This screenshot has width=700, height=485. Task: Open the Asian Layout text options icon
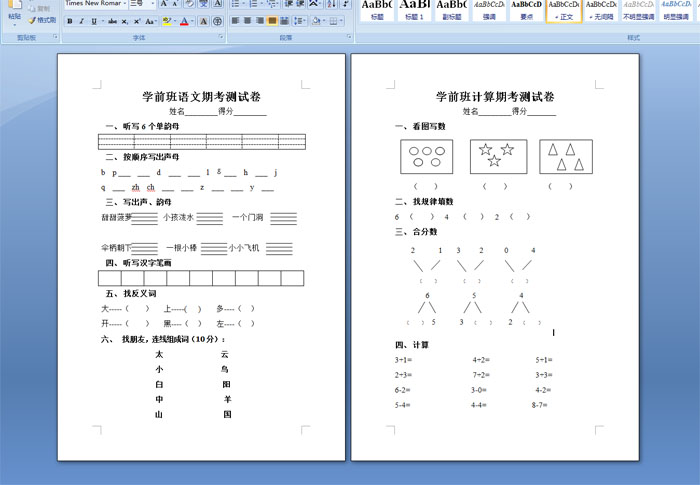pyautogui.click(x=314, y=4)
